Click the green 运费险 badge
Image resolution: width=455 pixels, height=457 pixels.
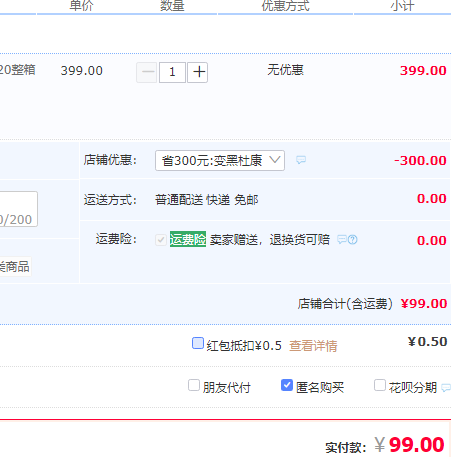click(188, 239)
